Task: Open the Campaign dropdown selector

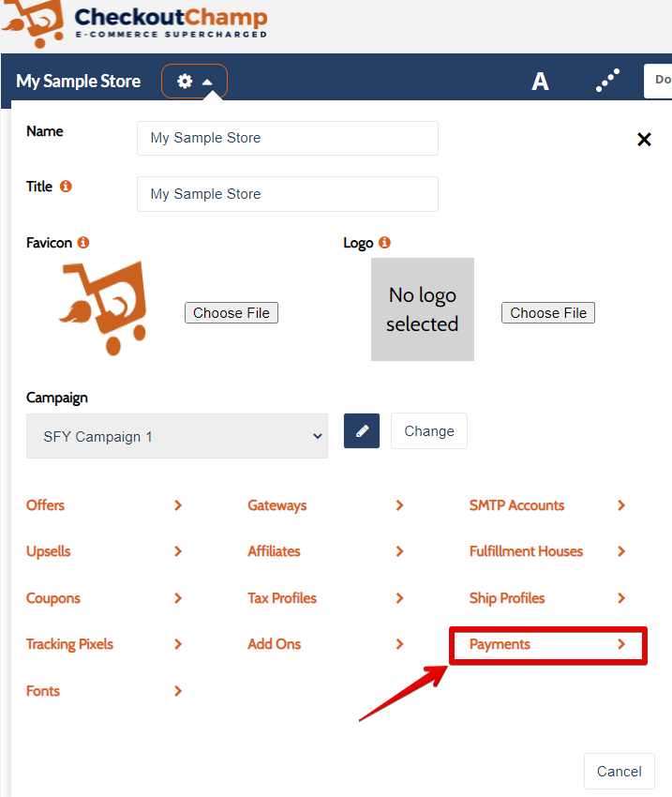Action: pyautogui.click(x=177, y=437)
